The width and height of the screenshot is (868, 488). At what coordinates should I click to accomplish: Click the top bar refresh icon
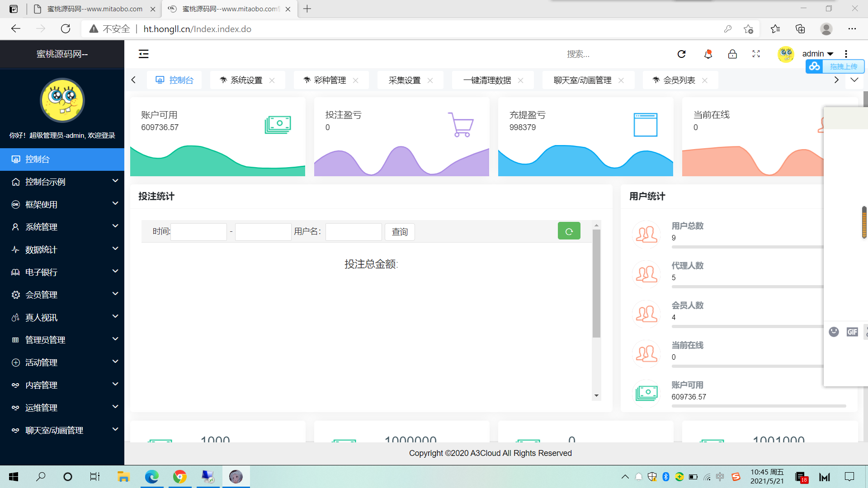[x=681, y=54]
